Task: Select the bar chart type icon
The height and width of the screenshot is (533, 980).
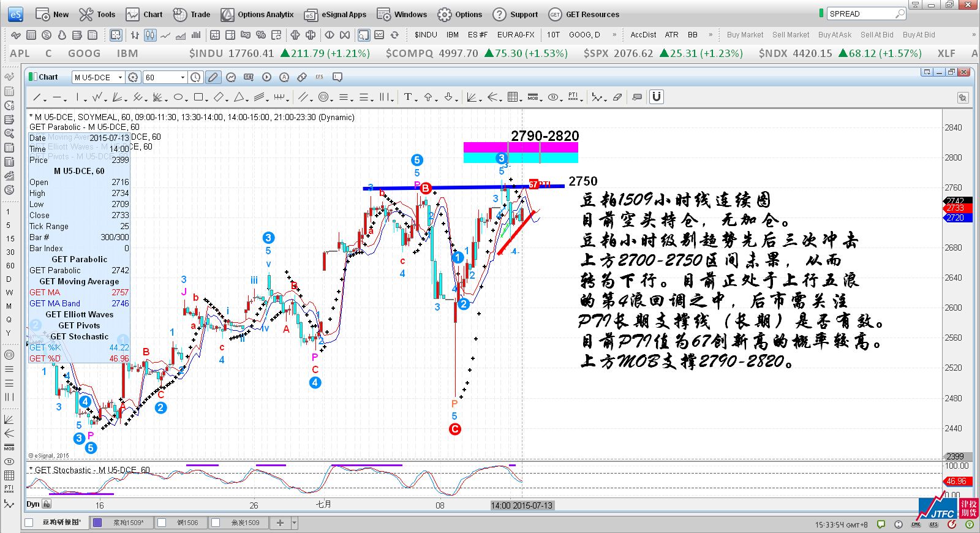Action: click(x=135, y=35)
